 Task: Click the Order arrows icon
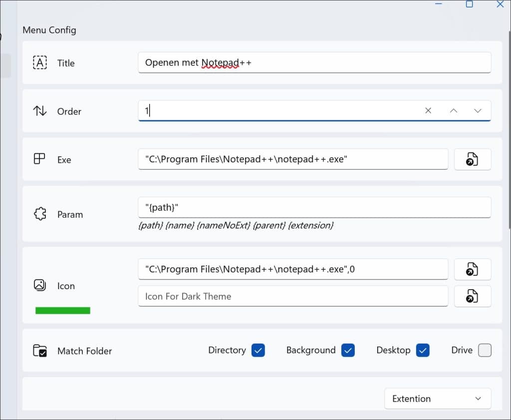pyautogui.click(x=40, y=111)
